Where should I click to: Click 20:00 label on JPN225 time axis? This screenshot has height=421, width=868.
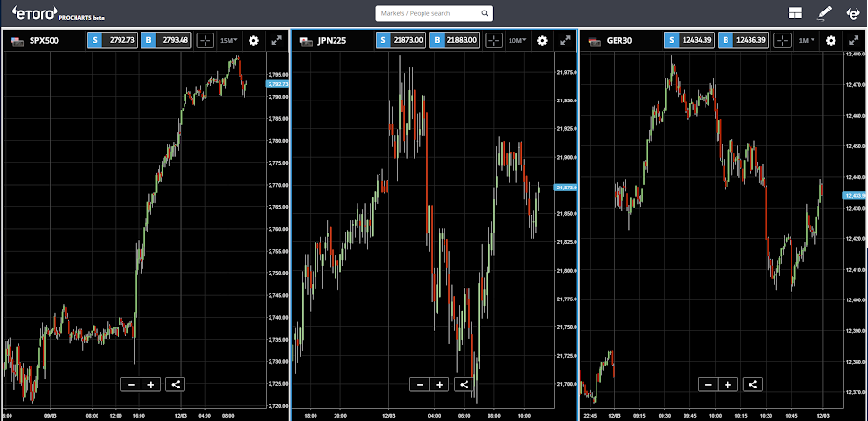pos(340,415)
